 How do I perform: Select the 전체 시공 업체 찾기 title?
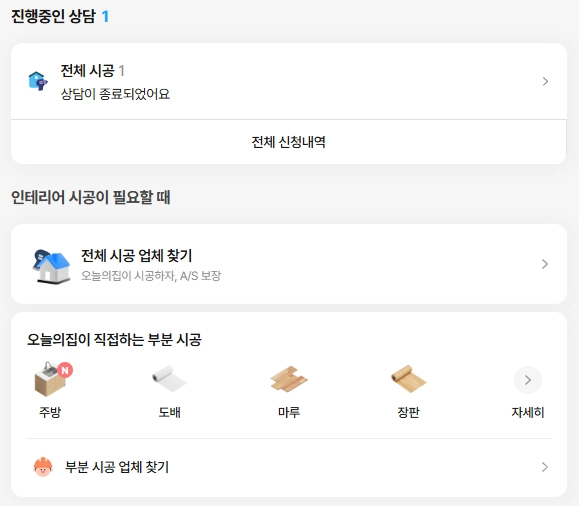[x=136, y=256]
